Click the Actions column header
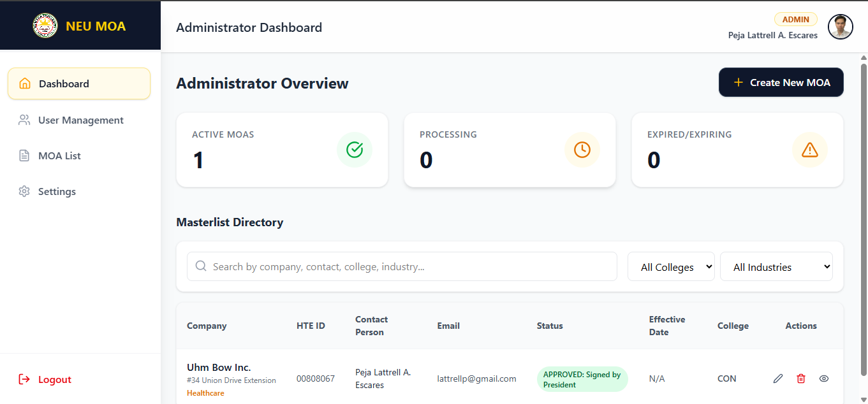The width and height of the screenshot is (868, 404). point(801,326)
